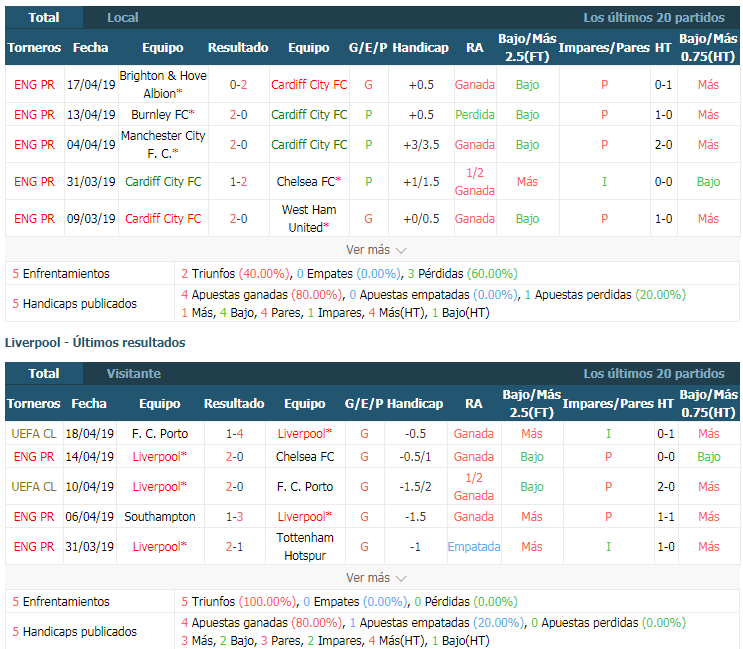The image size is (743, 649).
Task: Open the Liverpool Los últimos 20 partidos selector
Action: click(654, 373)
